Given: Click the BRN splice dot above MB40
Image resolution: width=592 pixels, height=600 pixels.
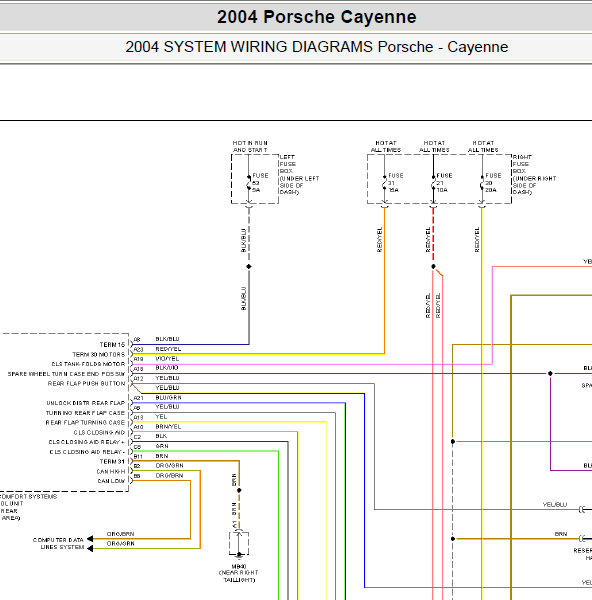Looking at the screenshot, I should point(239,490).
